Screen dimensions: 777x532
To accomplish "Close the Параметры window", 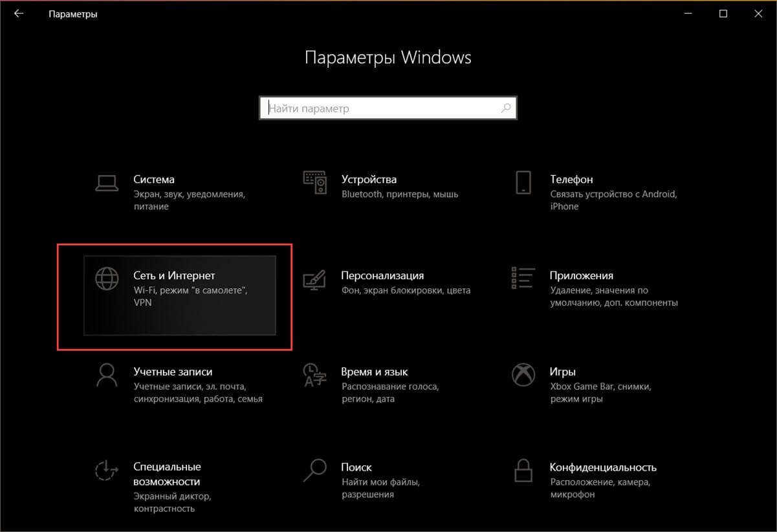I will click(x=760, y=14).
